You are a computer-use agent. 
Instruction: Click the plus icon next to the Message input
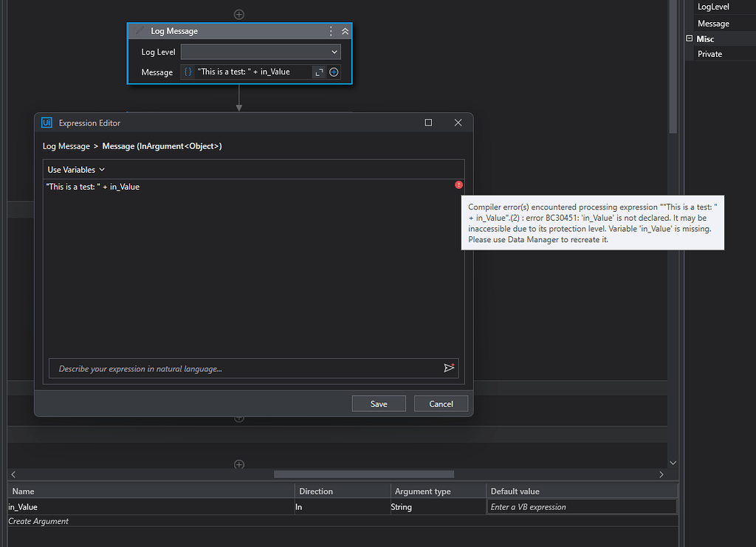pyautogui.click(x=334, y=72)
